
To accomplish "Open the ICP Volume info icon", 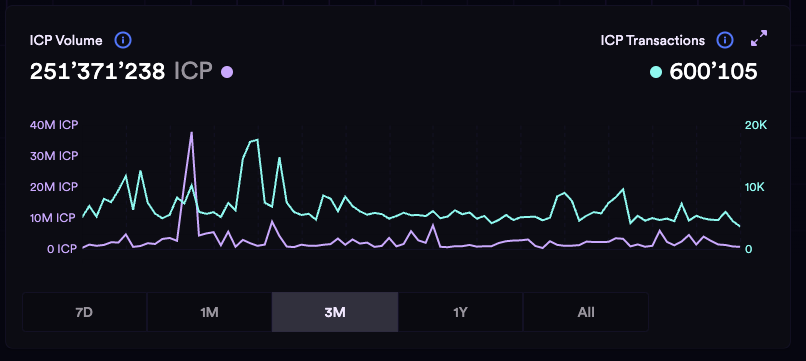I will 123,40.
